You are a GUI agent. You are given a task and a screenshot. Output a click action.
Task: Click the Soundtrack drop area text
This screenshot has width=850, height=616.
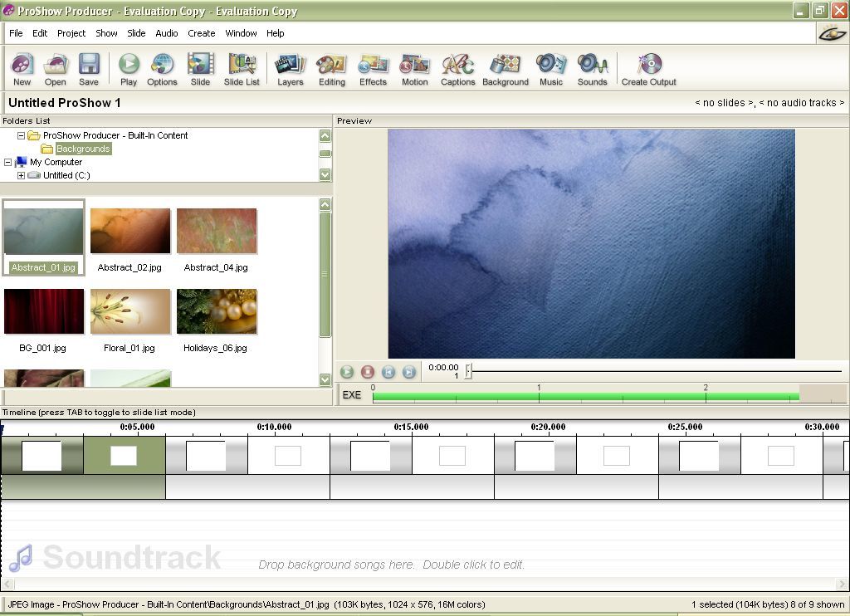392,565
